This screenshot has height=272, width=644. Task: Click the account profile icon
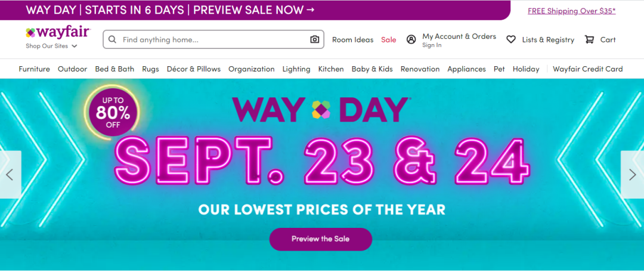click(411, 39)
